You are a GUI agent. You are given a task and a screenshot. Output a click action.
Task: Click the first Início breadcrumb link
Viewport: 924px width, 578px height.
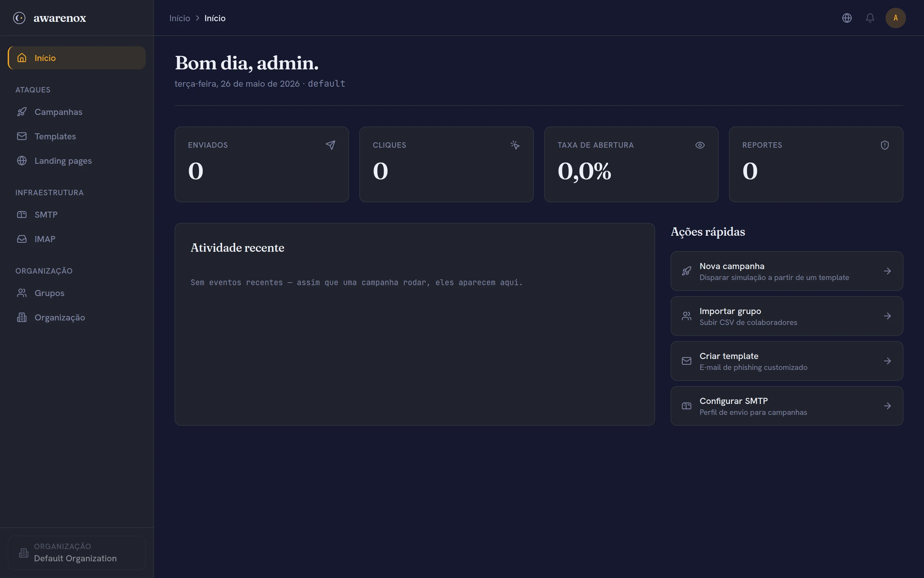[179, 18]
